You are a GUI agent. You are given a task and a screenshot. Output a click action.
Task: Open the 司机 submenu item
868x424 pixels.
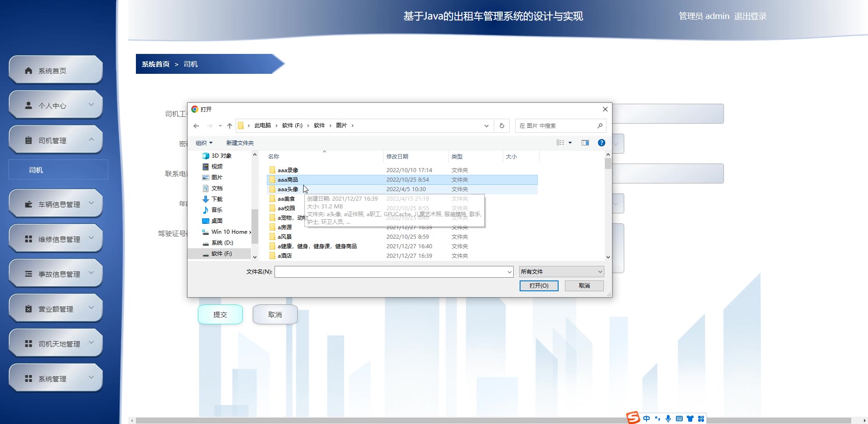(x=58, y=170)
